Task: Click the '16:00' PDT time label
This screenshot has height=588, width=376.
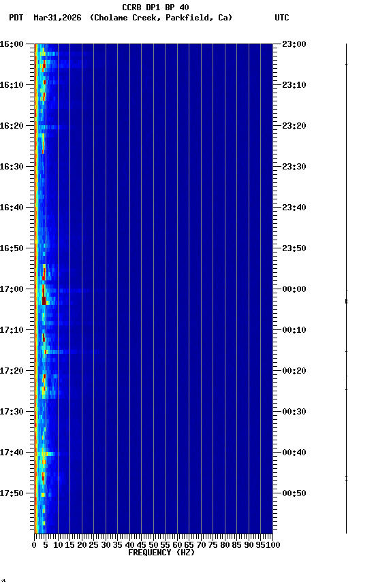Action: pos(12,44)
